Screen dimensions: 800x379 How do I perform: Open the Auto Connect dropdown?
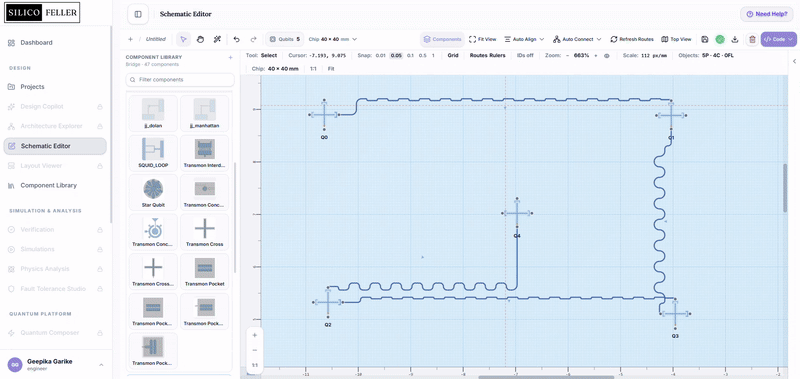[x=577, y=39]
